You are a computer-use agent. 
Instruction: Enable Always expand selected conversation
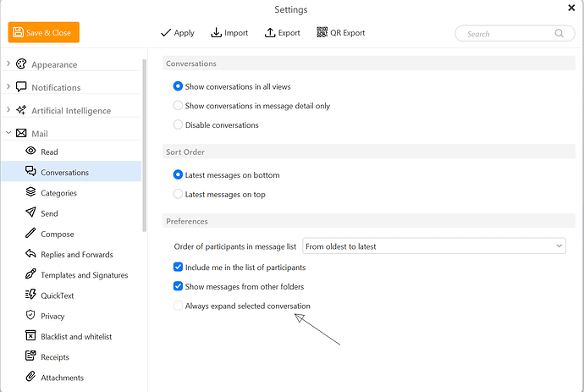click(x=178, y=306)
